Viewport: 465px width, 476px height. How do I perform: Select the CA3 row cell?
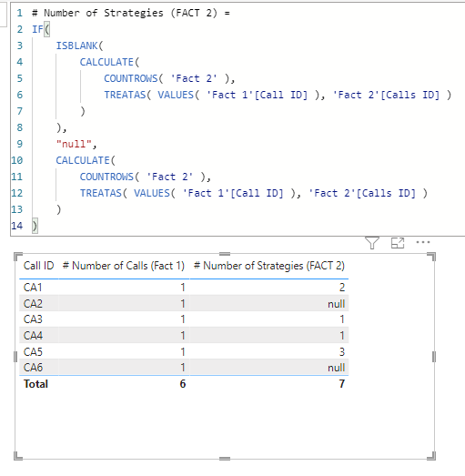[33, 319]
